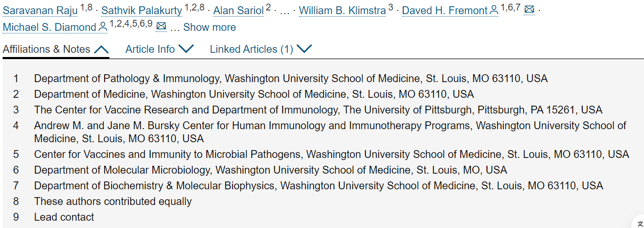The image size is (644, 228).
Task: Open Daved H. Fremont author link
Action: (445, 10)
